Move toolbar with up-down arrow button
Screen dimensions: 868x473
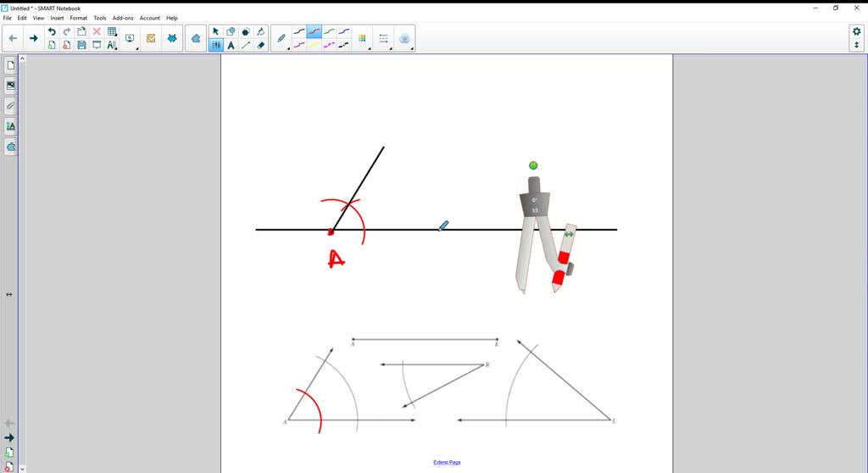(x=856, y=45)
